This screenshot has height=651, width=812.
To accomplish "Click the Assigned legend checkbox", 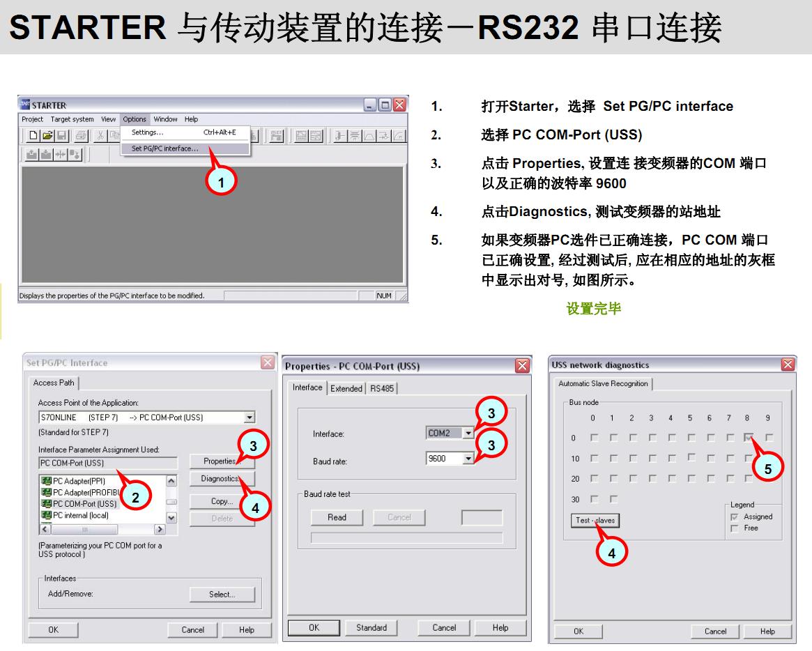I will (734, 517).
